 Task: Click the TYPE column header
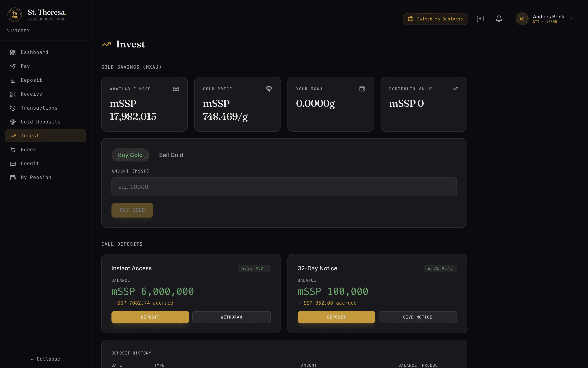click(x=159, y=365)
